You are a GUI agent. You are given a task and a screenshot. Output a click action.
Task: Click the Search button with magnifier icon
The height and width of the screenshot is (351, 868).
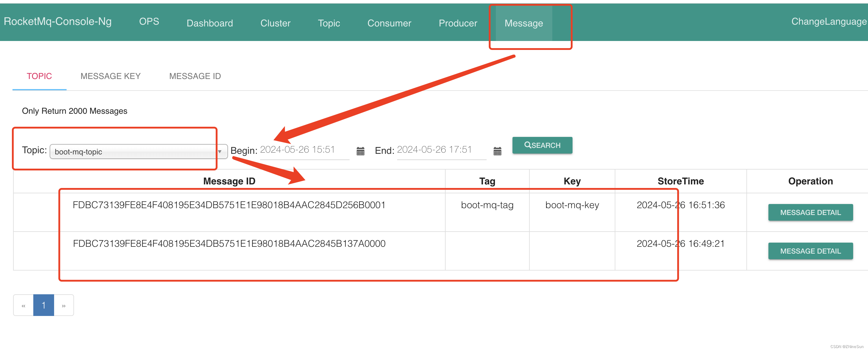[x=542, y=145]
